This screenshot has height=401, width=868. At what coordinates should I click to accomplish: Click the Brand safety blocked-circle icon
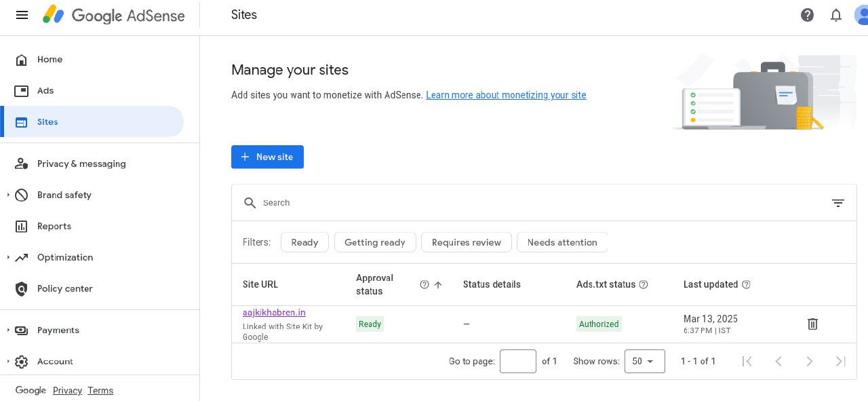click(22, 195)
